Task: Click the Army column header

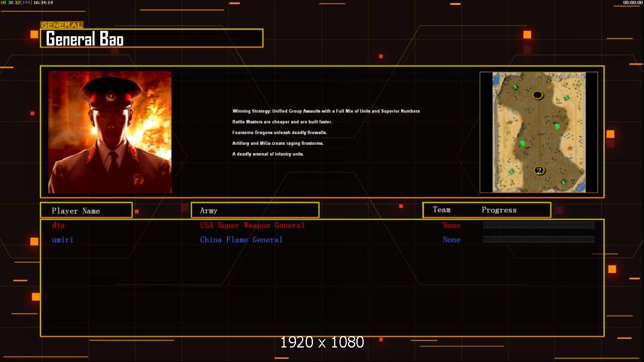Action: [255, 211]
